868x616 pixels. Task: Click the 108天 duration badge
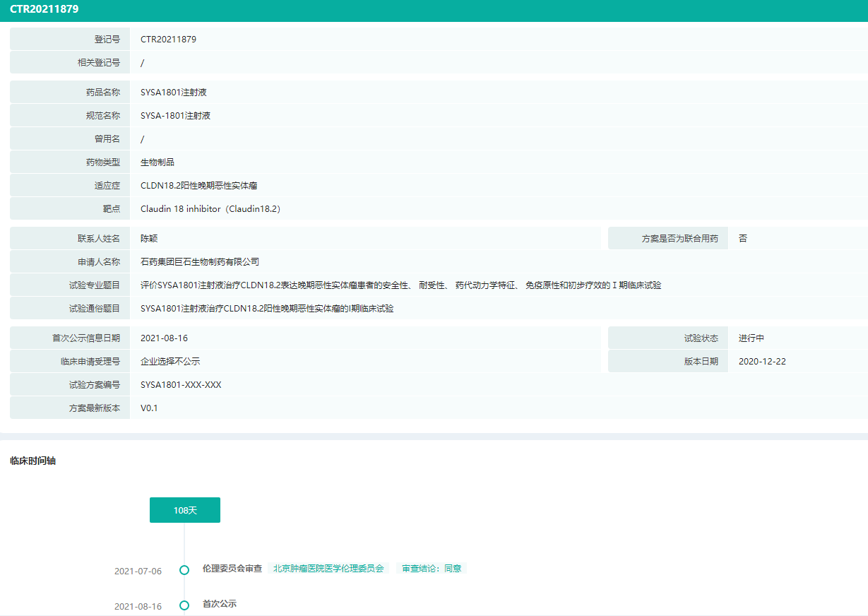pos(185,510)
